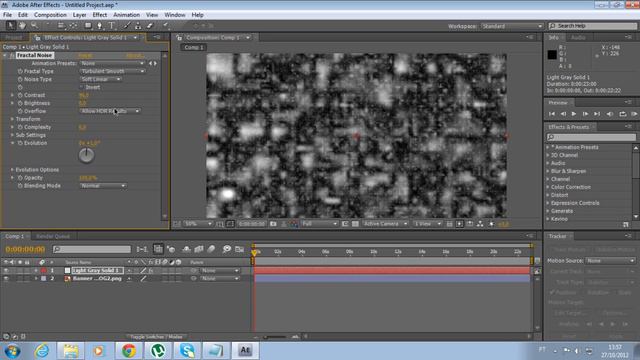Step to next frame in Preview panel

(585, 114)
